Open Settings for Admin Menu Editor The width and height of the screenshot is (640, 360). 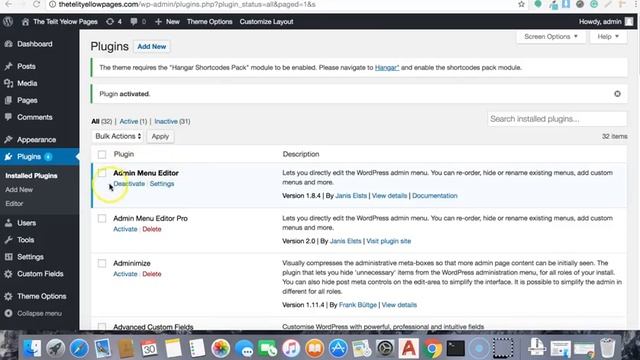pos(162,184)
